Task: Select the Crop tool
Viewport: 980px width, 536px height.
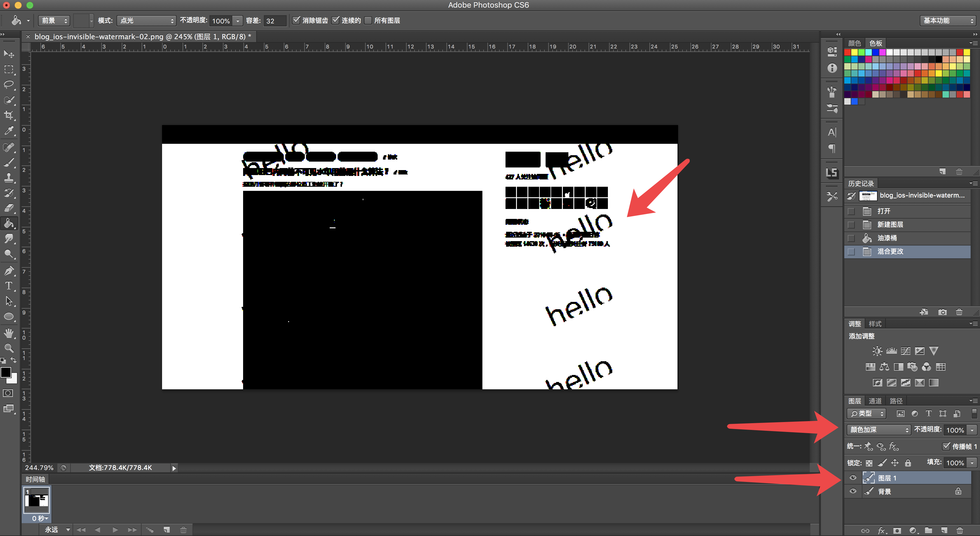Action: [9, 115]
